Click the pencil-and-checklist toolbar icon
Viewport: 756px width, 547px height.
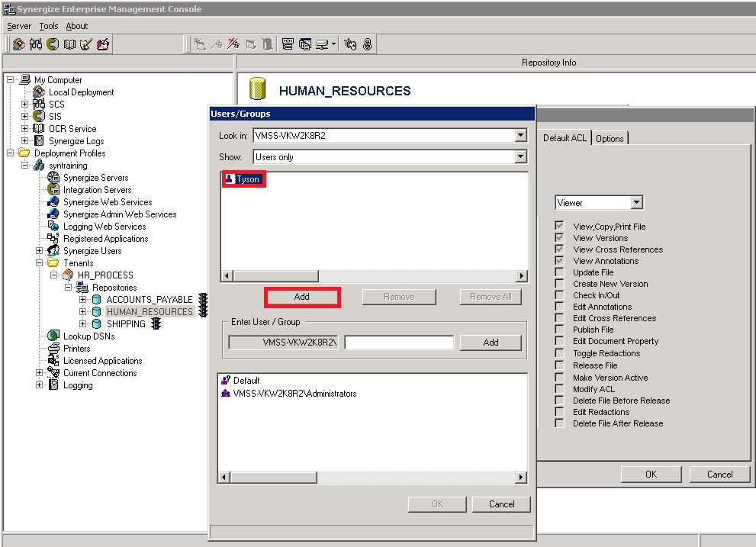[x=85, y=44]
